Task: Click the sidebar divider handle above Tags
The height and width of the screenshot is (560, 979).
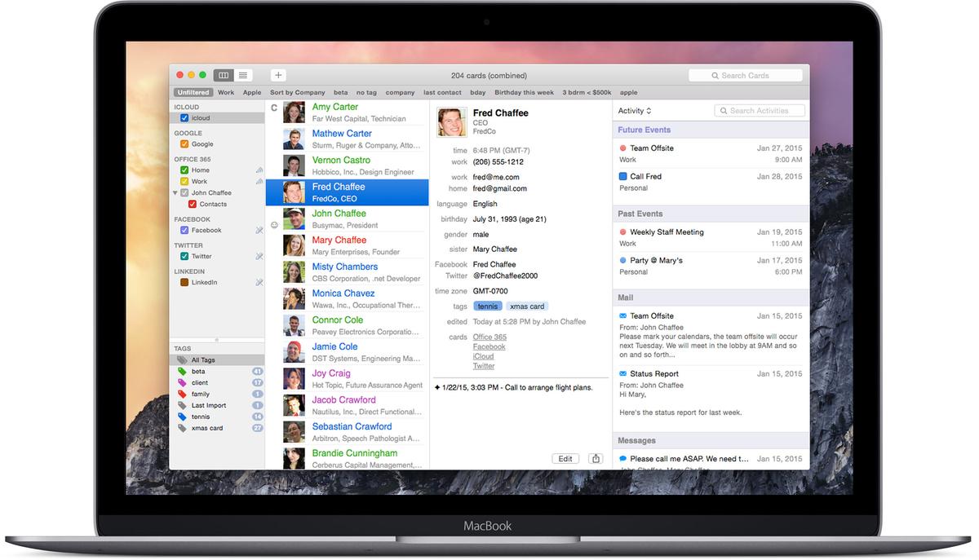Action: (x=217, y=339)
